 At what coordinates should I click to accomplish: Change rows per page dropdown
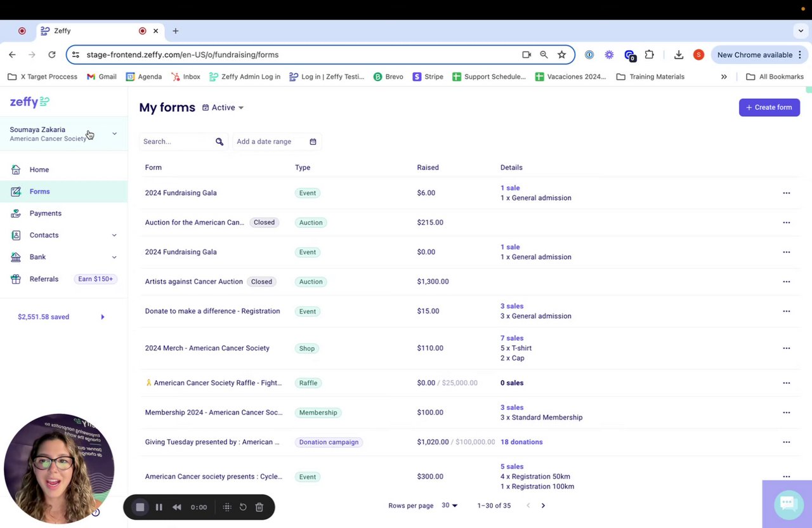click(449, 506)
